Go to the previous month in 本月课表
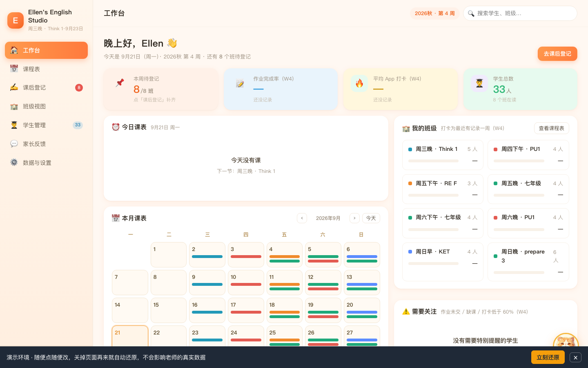The height and width of the screenshot is (368, 588). (x=302, y=218)
